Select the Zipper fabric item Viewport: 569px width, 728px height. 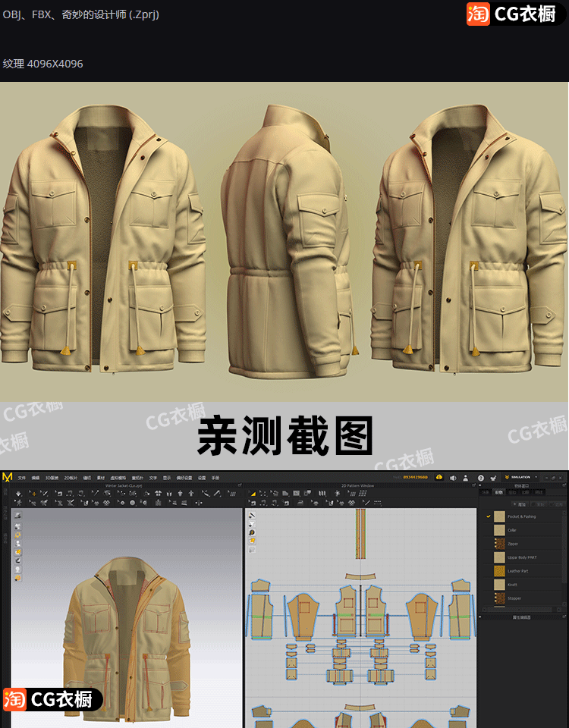click(x=513, y=544)
